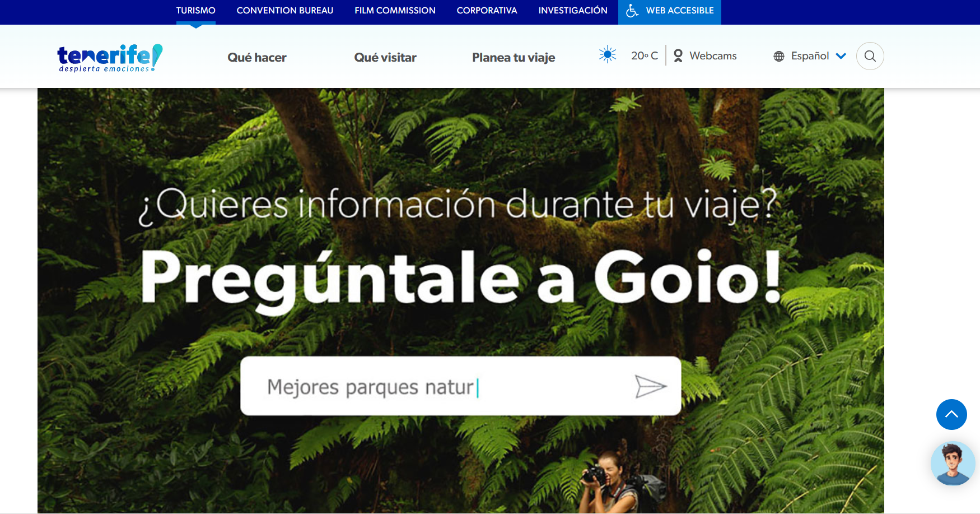Click the wheelchair accessibility icon
The image size is (980, 514).
632,11
